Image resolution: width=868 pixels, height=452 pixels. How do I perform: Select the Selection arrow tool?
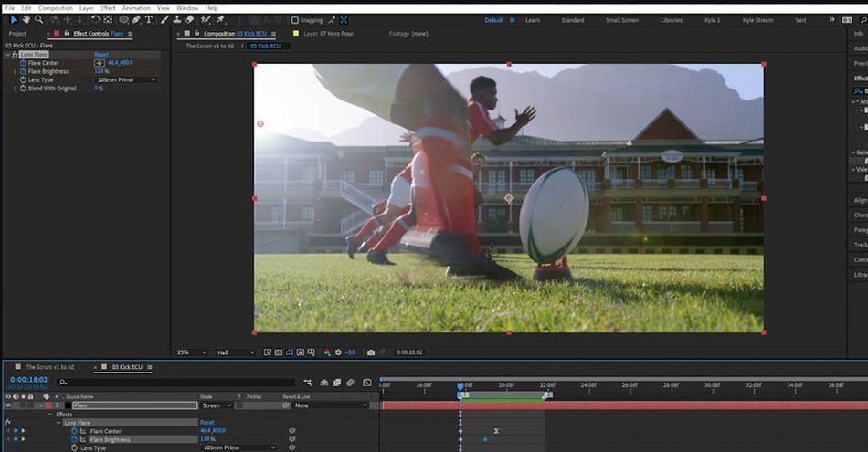coord(14,20)
